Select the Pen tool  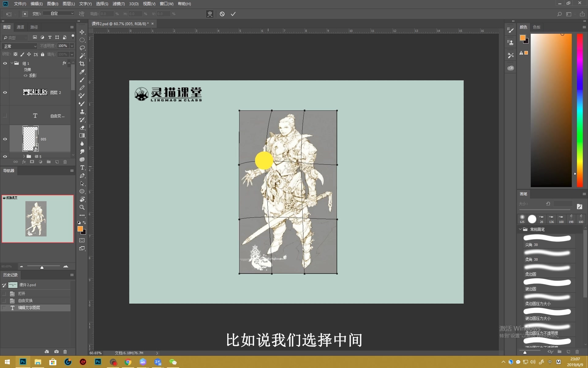click(x=82, y=176)
